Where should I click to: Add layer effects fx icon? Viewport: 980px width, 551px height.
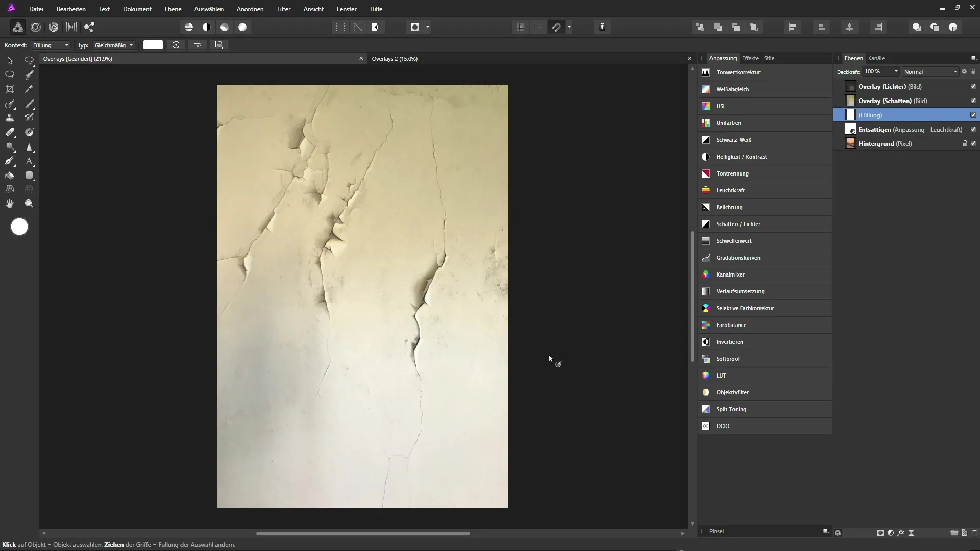(x=901, y=533)
